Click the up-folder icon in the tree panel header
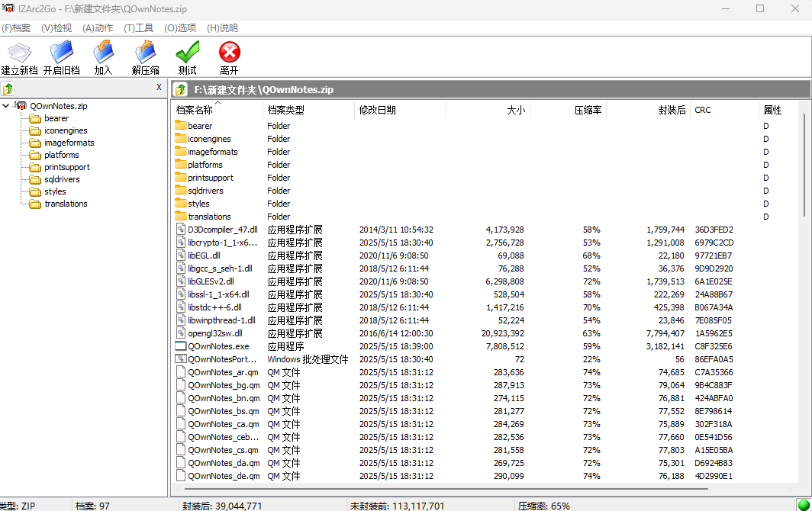 [x=8, y=88]
